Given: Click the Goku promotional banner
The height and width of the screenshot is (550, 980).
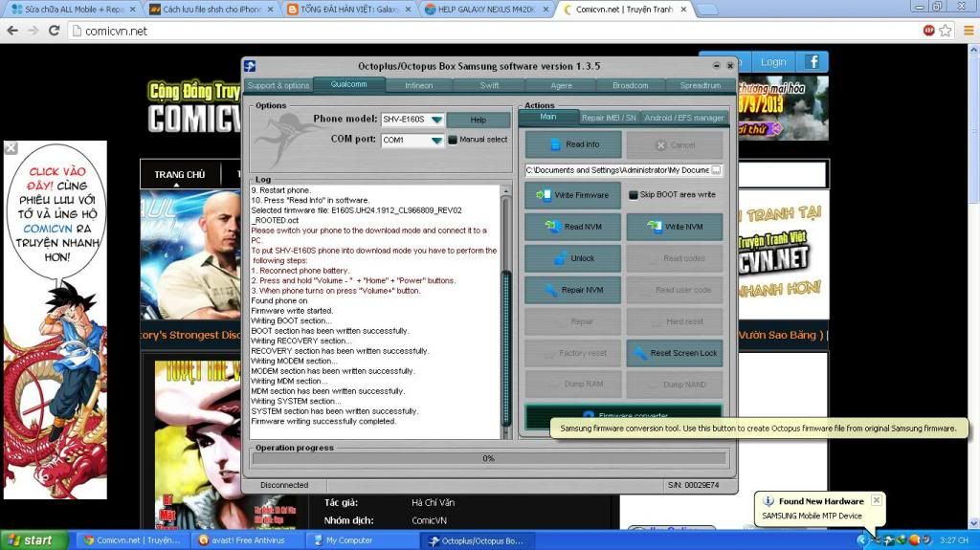Looking at the screenshot, I should [x=56, y=320].
